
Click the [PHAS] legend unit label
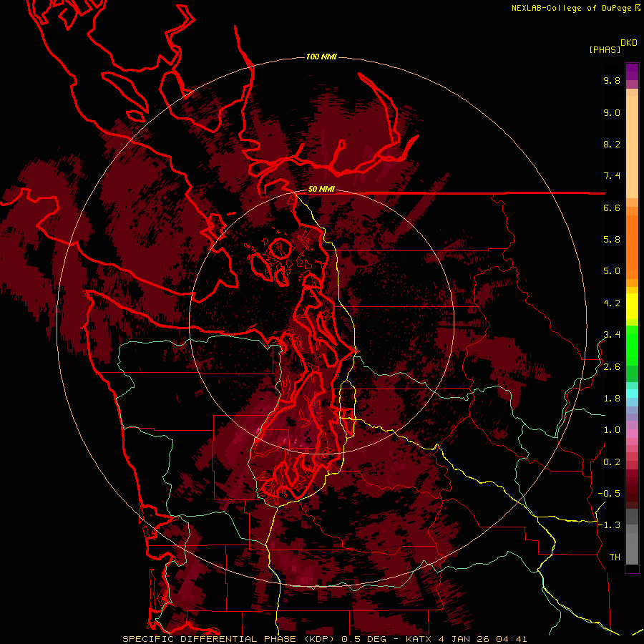coord(605,49)
